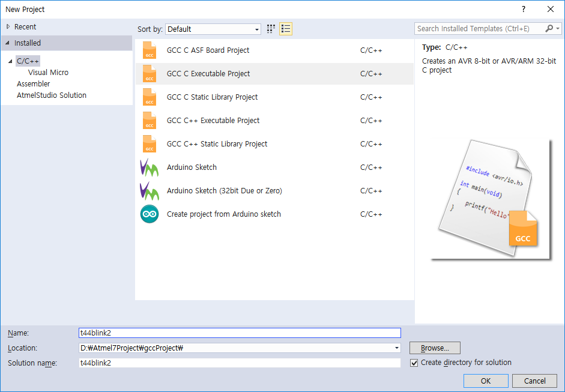This screenshot has width=565, height=392.
Task: Click the GCC document preview image
Action: coord(491,199)
